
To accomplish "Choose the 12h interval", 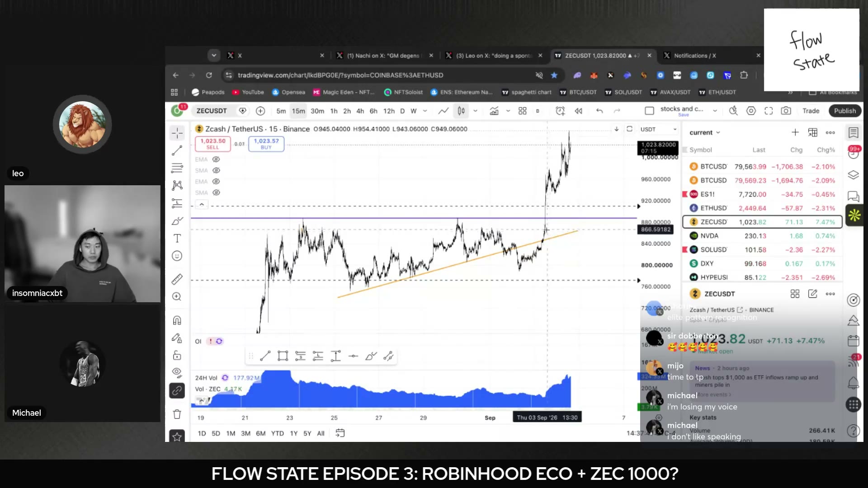I will pos(389,111).
